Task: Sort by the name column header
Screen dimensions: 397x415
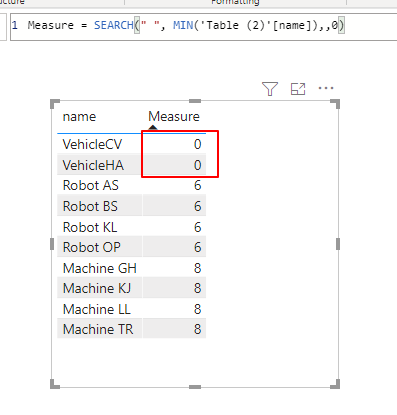Action: 79,117
